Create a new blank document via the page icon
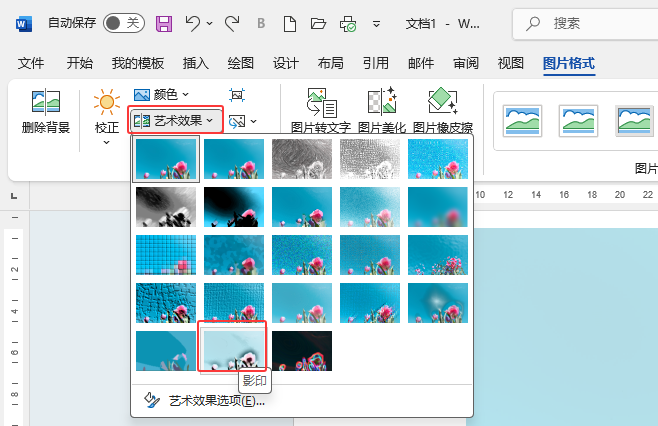This screenshot has height=426, width=658. pos(290,24)
